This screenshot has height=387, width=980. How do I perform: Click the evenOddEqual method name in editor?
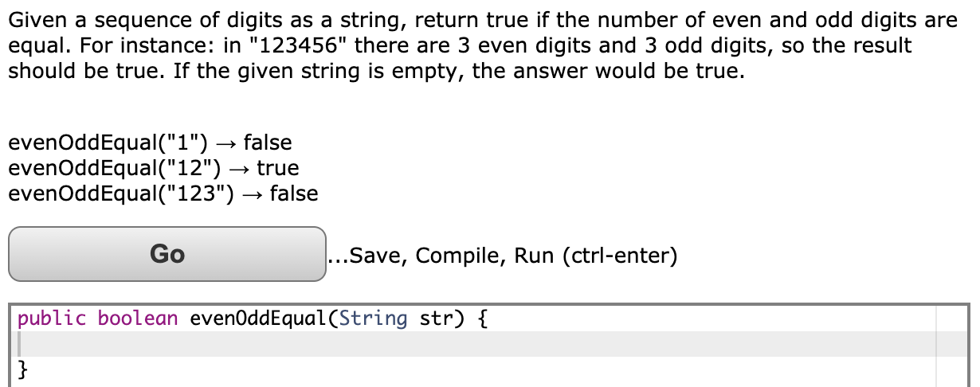click(x=258, y=319)
